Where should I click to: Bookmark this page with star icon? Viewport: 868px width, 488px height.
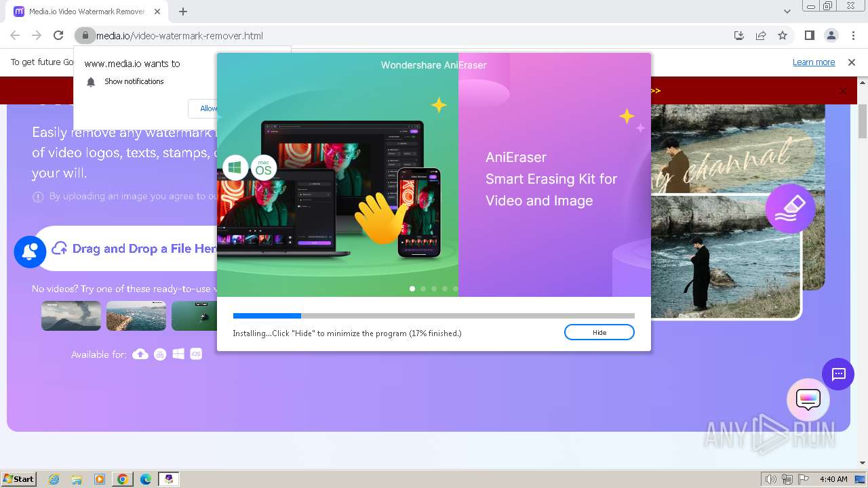(783, 35)
